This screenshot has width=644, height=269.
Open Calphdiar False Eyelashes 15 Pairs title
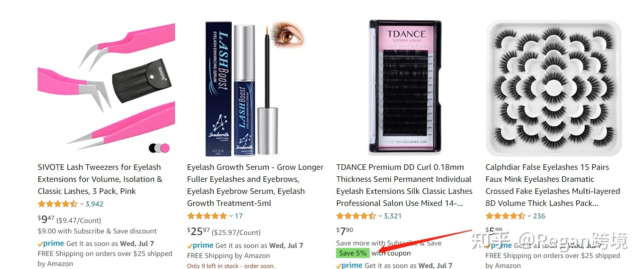tap(553, 185)
